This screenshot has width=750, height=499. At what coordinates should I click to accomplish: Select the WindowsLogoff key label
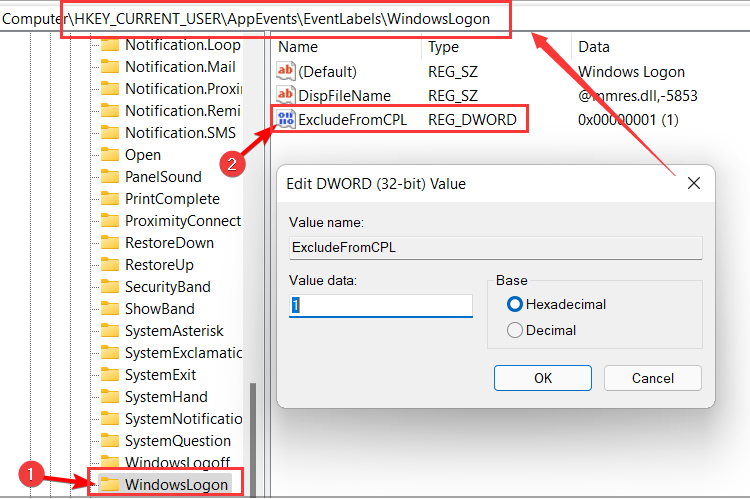click(177, 462)
